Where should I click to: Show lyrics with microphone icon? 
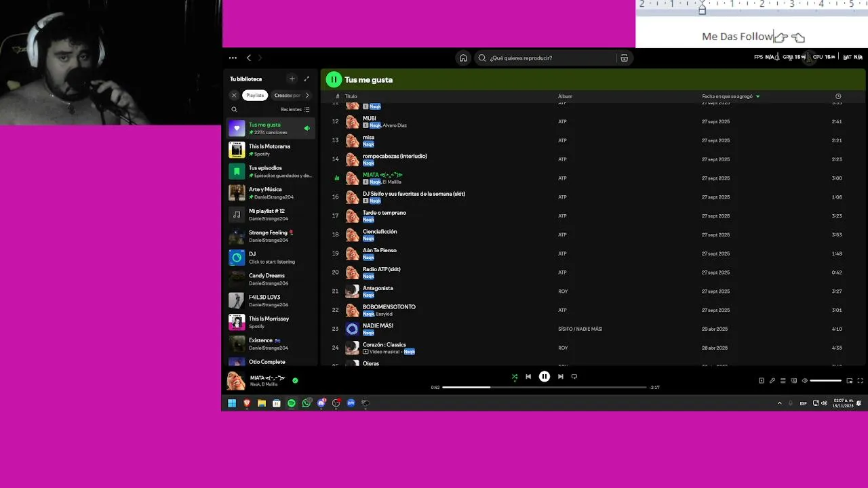772,381
